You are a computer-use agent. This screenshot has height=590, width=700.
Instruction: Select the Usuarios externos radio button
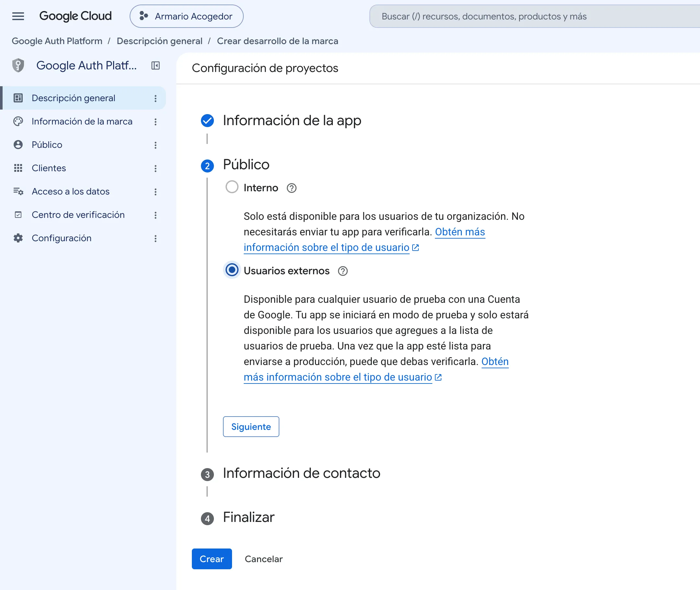(232, 270)
